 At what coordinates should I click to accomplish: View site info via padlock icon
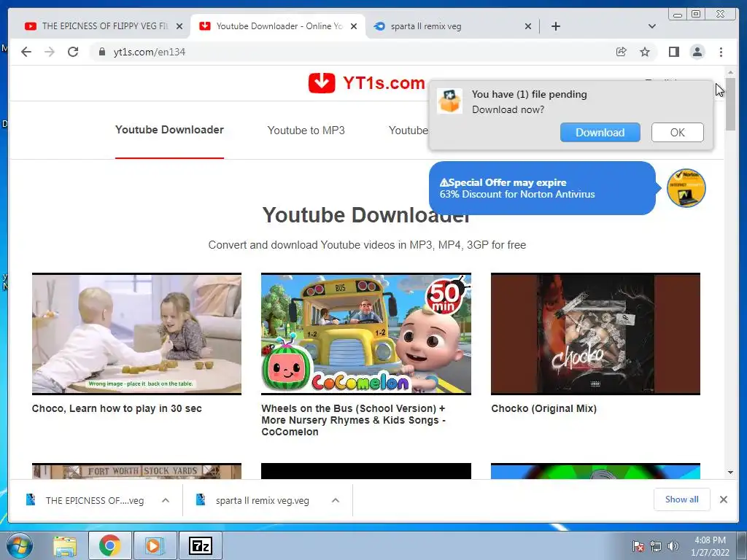click(101, 52)
